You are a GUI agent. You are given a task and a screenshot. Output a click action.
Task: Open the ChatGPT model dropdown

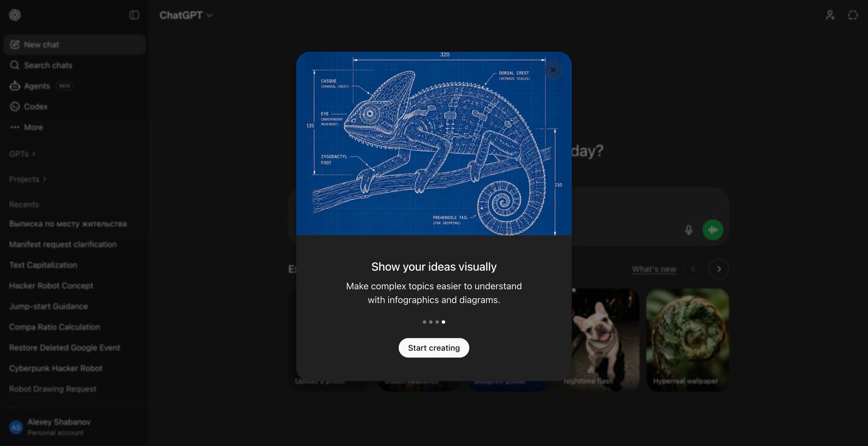pyautogui.click(x=186, y=15)
